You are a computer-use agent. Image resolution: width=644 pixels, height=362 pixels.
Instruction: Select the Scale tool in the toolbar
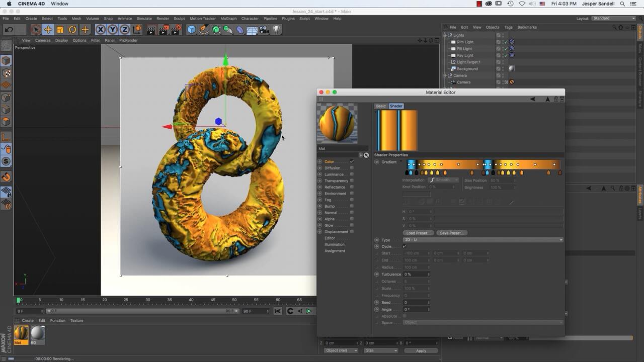60,29
